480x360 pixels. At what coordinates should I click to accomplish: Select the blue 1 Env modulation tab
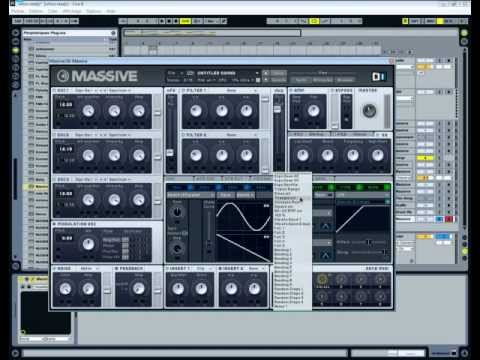click(180, 188)
